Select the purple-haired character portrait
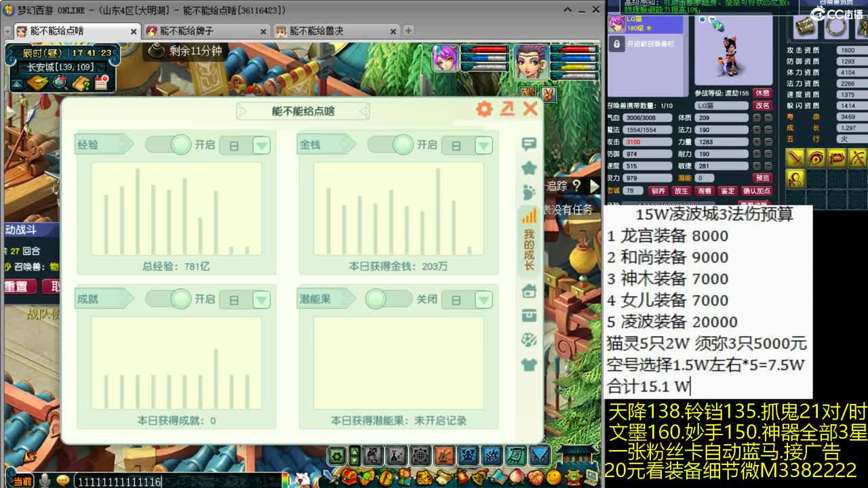This screenshot has height=488, width=868. (x=446, y=58)
